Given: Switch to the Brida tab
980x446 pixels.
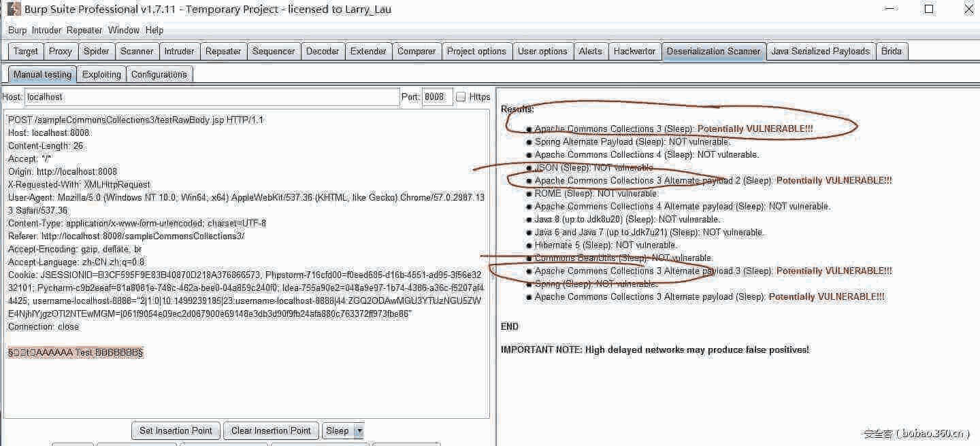Looking at the screenshot, I should pos(892,51).
